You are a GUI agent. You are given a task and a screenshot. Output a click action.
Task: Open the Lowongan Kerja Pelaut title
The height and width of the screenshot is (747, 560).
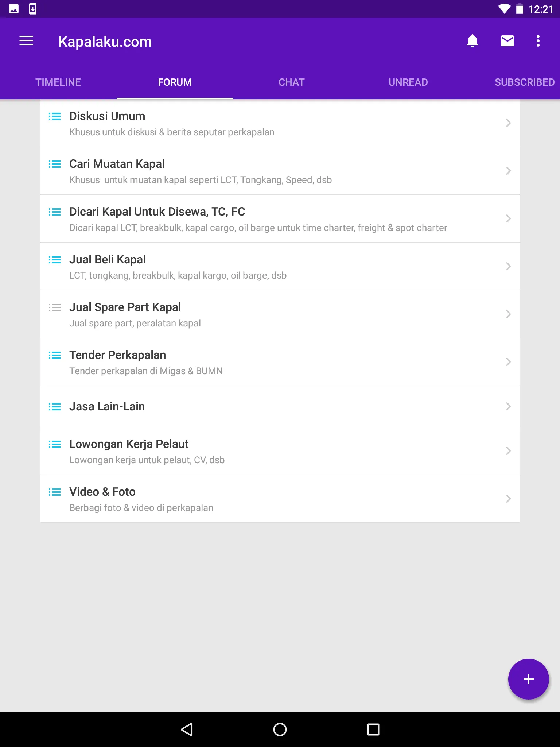click(x=129, y=444)
